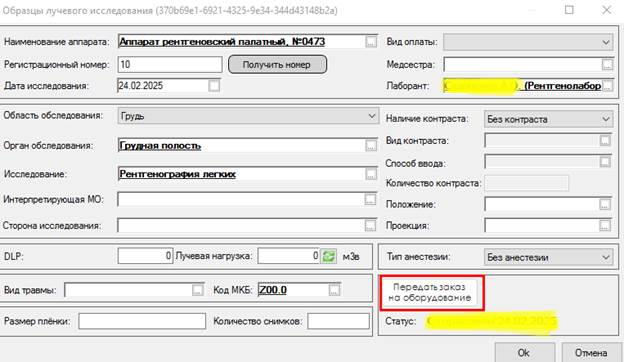Open lookup button for Орган обследования
This screenshot has height=362, width=624.
(x=371, y=146)
